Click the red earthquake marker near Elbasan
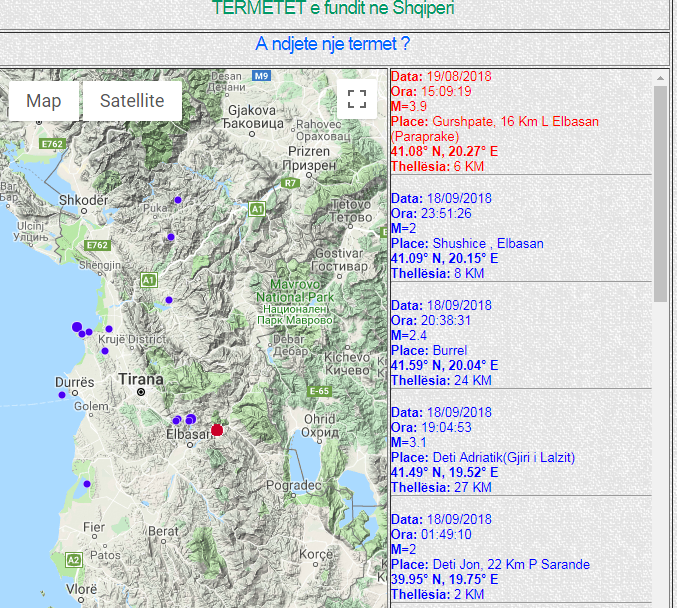This screenshot has width=677, height=608. [216, 429]
